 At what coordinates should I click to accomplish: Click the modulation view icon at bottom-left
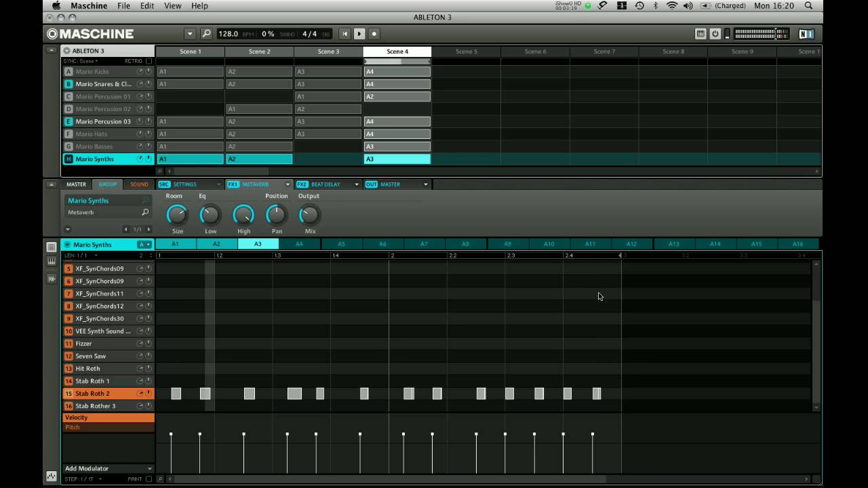52,476
